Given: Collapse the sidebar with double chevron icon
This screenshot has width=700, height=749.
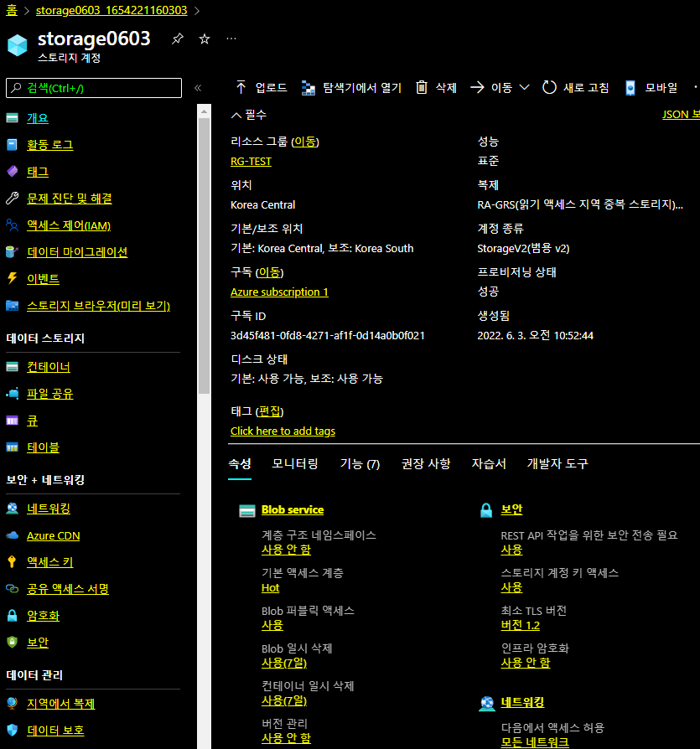Looking at the screenshot, I should pos(198,88).
